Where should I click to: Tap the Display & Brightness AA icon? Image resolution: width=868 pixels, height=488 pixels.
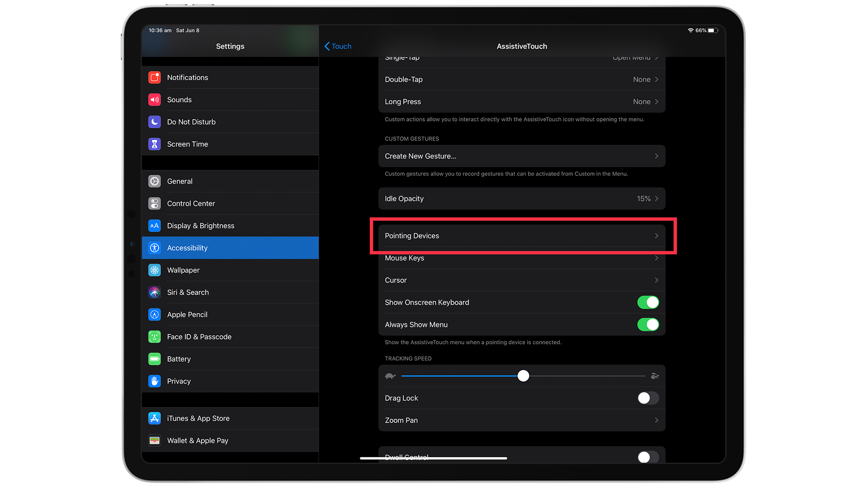point(155,225)
